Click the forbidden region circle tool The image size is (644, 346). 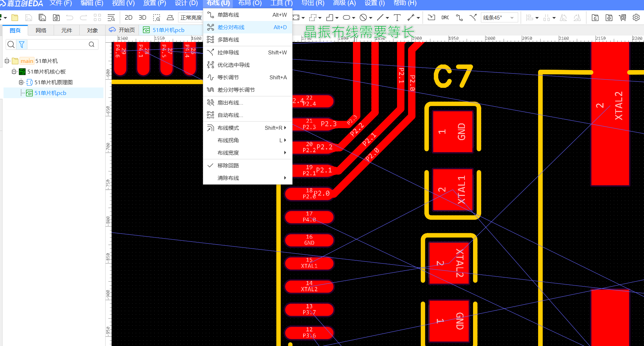click(x=363, y=17)
